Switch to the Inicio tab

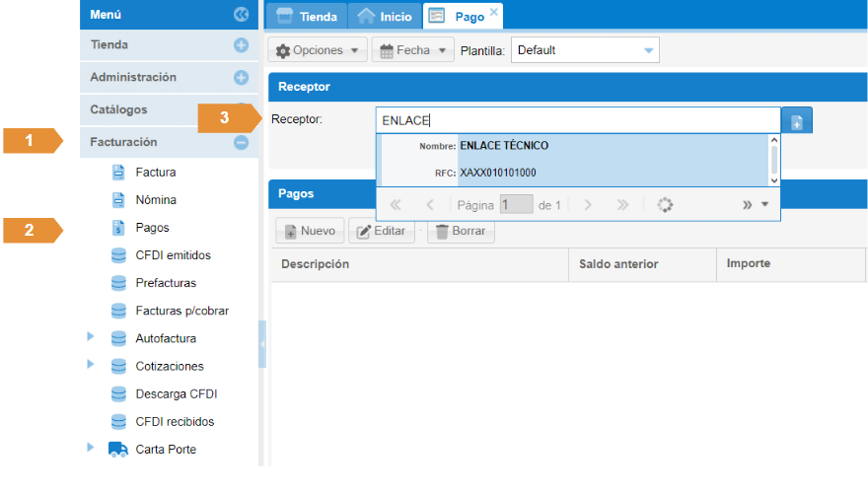pyautogui.click(x=385, y=17)
